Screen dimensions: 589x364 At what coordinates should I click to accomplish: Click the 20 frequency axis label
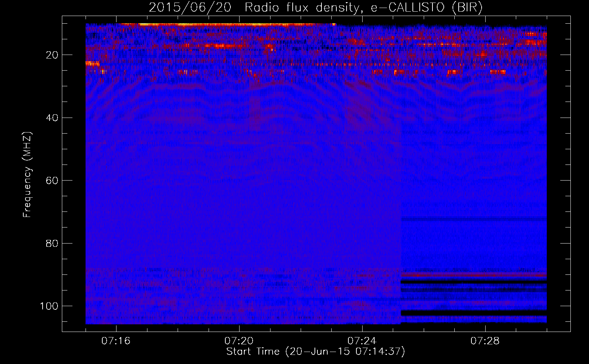(52, 55)
